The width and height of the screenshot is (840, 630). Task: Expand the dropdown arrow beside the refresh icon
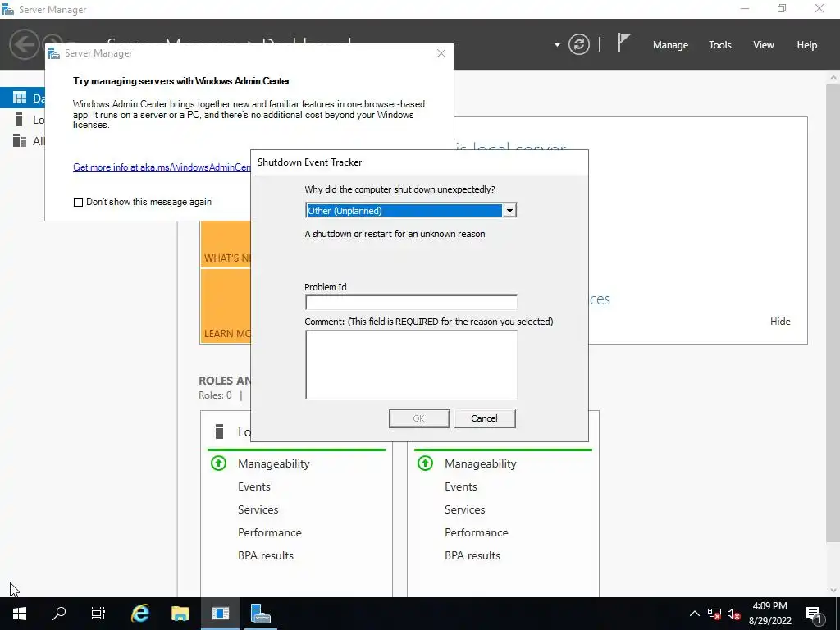coord(557,45)
